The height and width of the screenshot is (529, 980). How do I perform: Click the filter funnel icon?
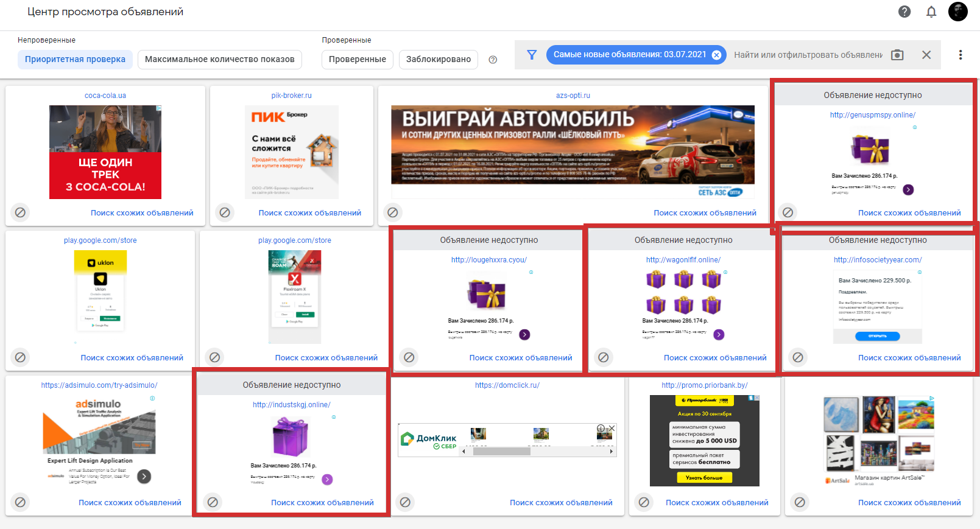(x=532, y=55)
